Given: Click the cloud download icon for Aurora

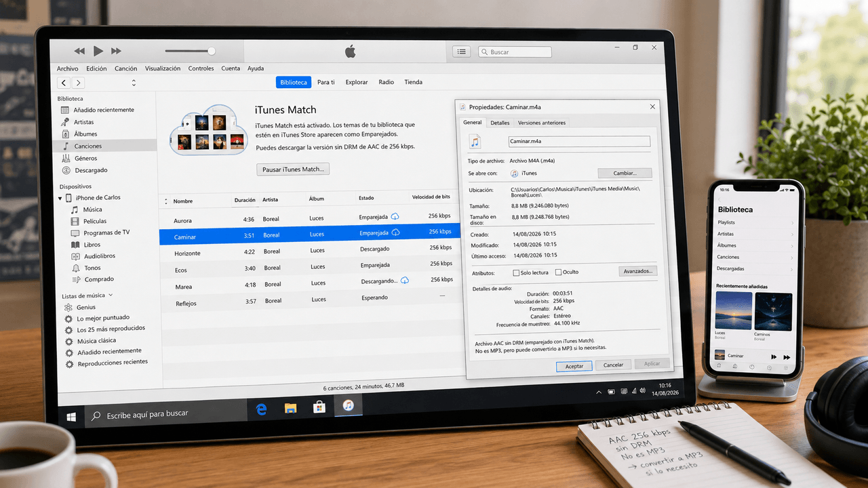Looking at the screenshot, I should click(395, 216).
